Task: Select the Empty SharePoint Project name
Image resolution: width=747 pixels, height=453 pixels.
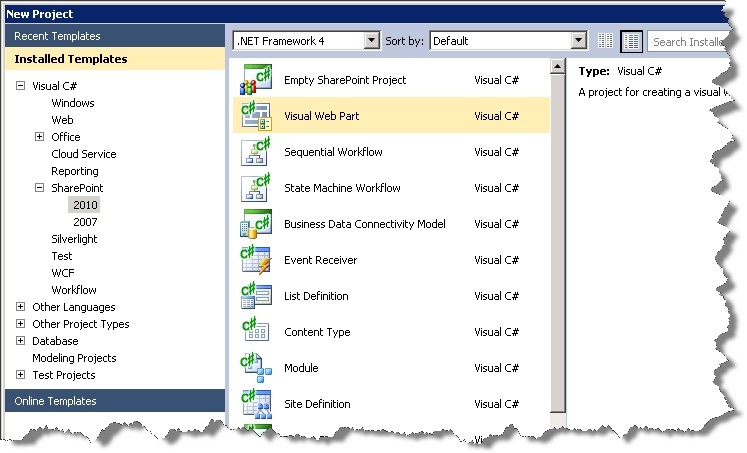Action: pyautogui.click(x=345, y=80)
